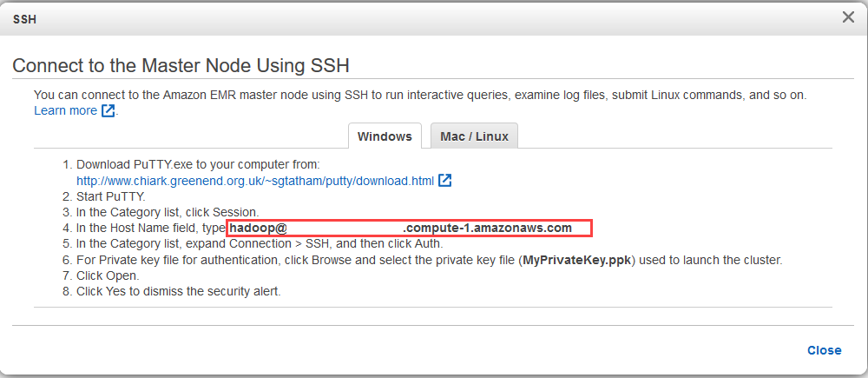Image resolution: width=868 pixels, height=378 pixels.
Task: Switch to the Windows tab
Action: pos(385,136)
